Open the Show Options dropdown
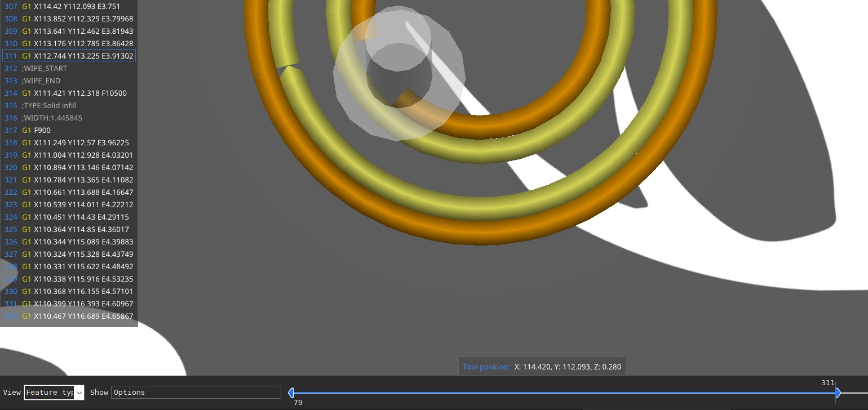Viewport: 868px width, 410px height. tap(196, 393)
